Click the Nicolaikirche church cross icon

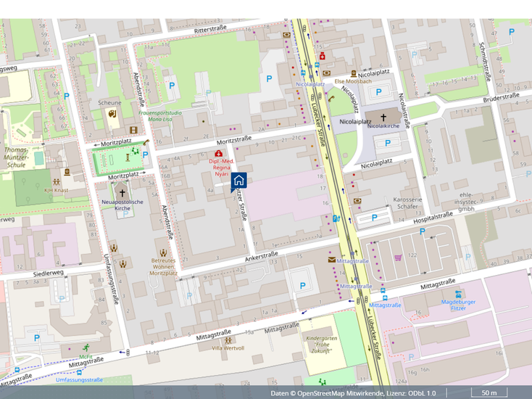(x=383, y=116)
